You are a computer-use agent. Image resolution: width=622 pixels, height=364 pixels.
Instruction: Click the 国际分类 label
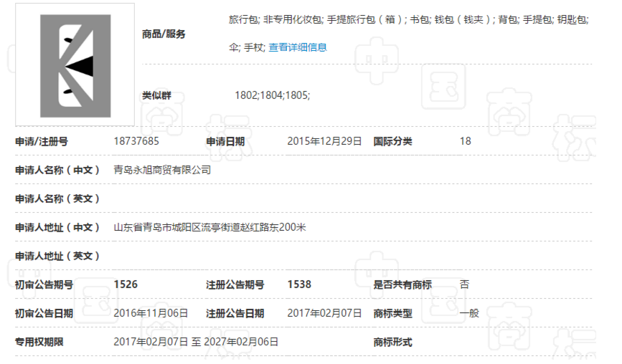(x=392, y=141)
